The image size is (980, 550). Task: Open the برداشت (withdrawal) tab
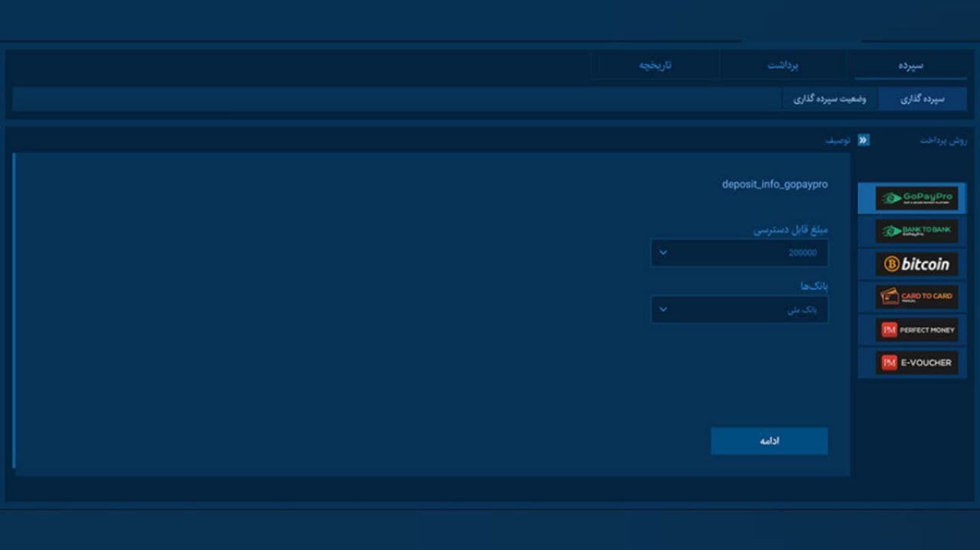click(782, 65)
